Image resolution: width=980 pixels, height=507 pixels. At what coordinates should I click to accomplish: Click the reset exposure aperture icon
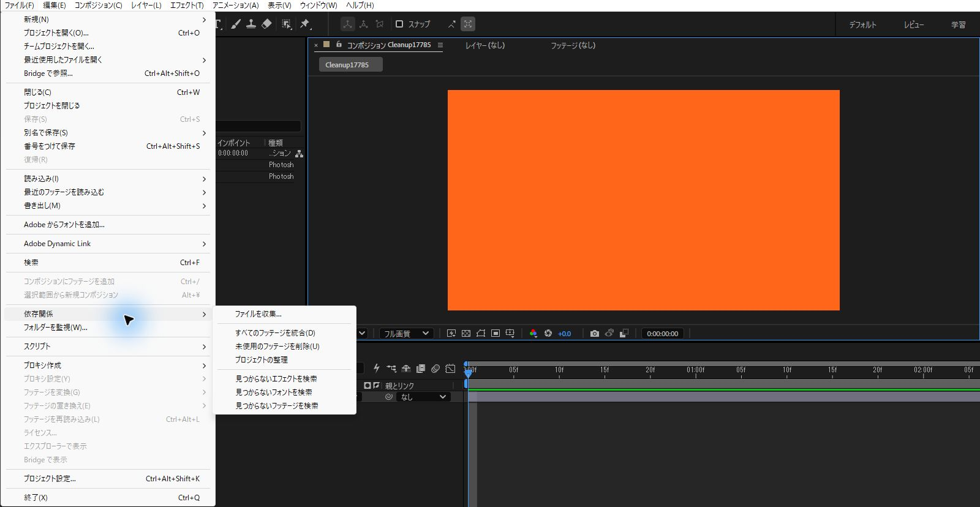pyautogui.click(x=548, y=333)
